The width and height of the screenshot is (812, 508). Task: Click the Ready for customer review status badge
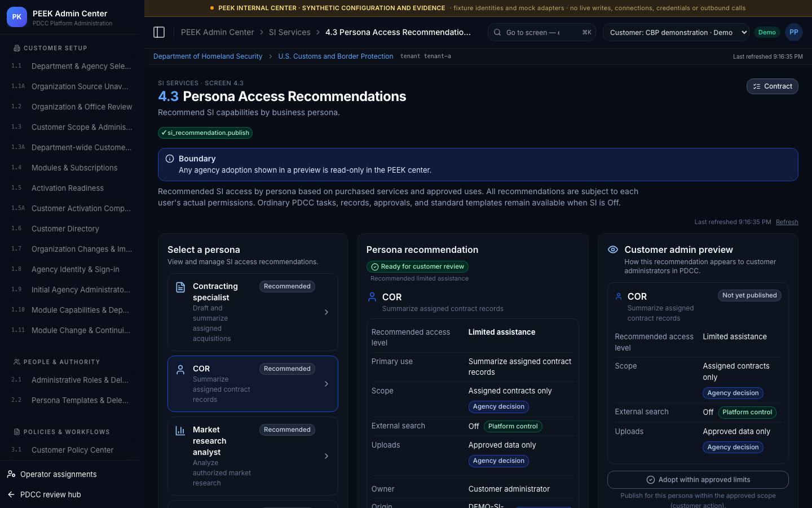coord(417,266)
